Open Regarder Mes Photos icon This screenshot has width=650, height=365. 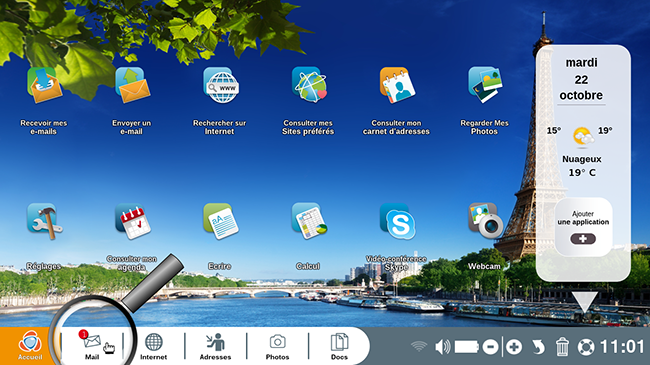[x=485, y=85]
